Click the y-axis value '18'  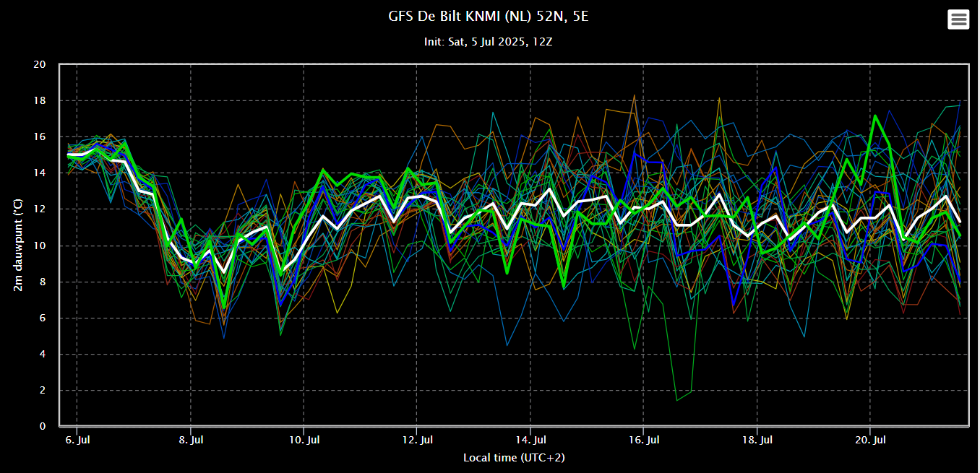pos(40,100)
